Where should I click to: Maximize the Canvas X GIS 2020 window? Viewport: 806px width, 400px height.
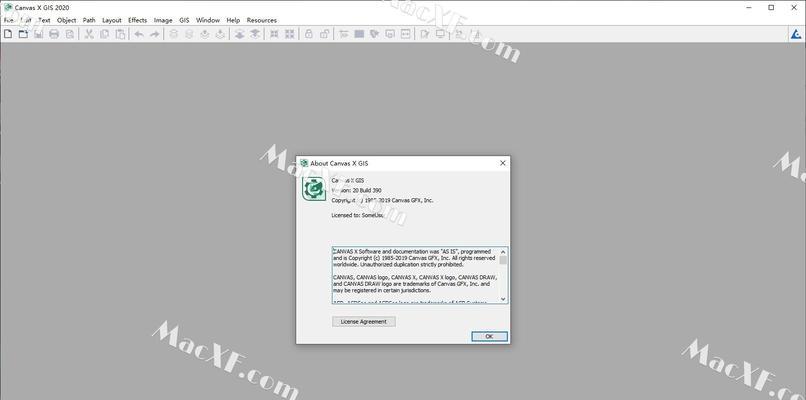coord(772,7)
